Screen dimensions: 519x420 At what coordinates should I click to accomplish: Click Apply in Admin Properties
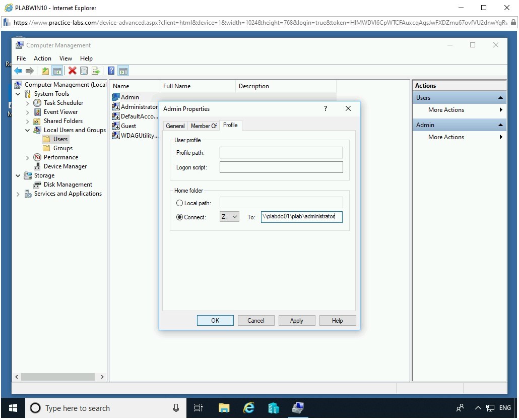coord(297,320)
